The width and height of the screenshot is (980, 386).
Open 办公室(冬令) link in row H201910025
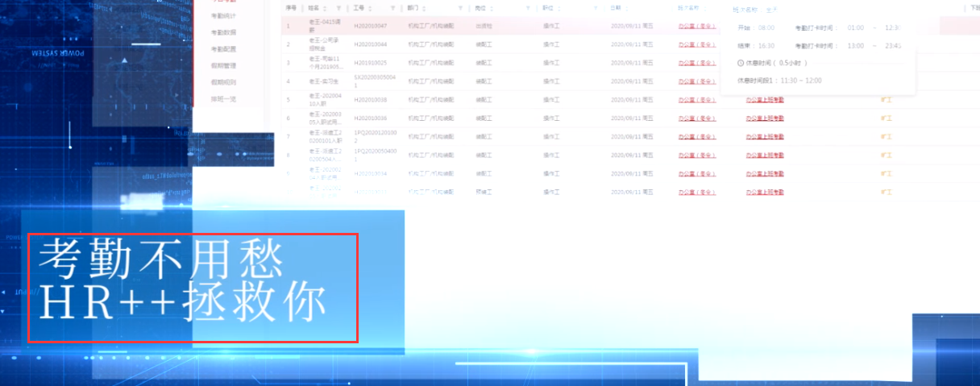pyautogui.click(x=697, y=62)
